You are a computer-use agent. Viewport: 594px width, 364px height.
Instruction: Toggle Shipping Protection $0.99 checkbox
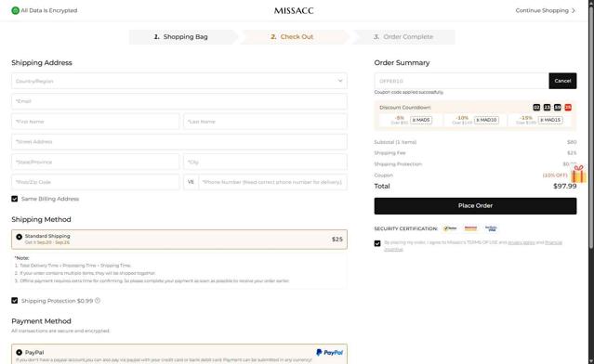[14, 301]
